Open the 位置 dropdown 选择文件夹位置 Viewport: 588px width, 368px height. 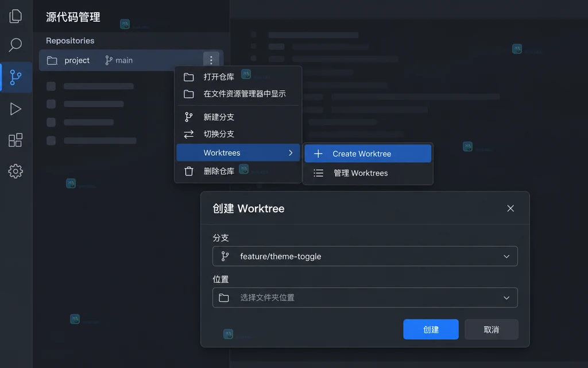coord(365,298)
